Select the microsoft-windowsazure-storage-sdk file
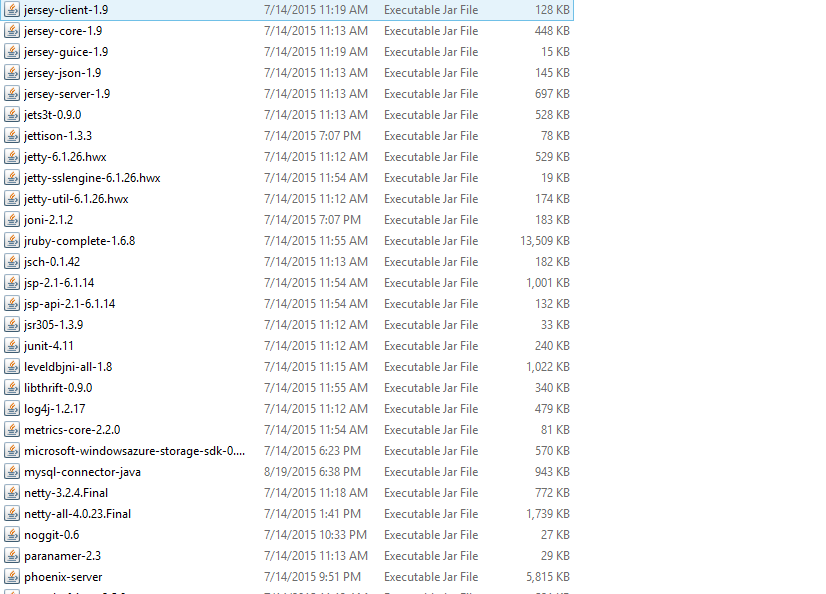The image size is (826, 594). pos(134,451)
